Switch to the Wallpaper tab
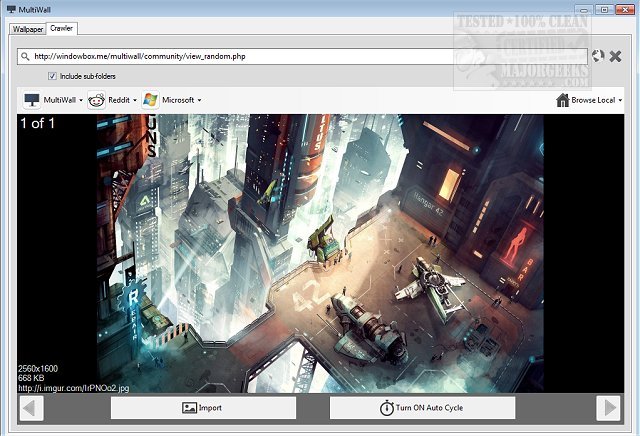 [27, 29]
